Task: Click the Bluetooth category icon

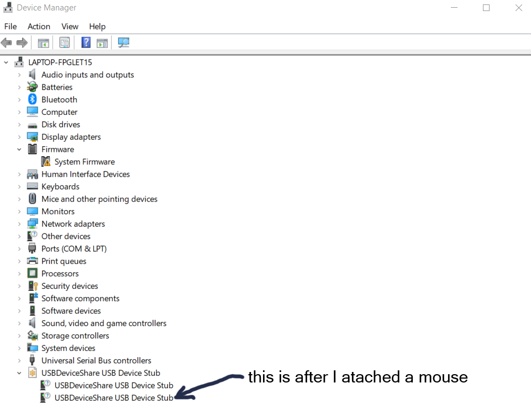Action: 32,99
